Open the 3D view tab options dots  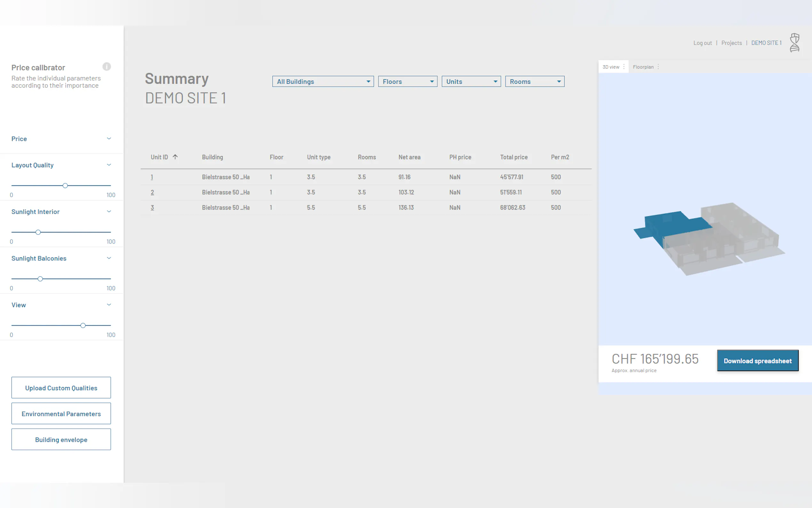coord(624,67)
